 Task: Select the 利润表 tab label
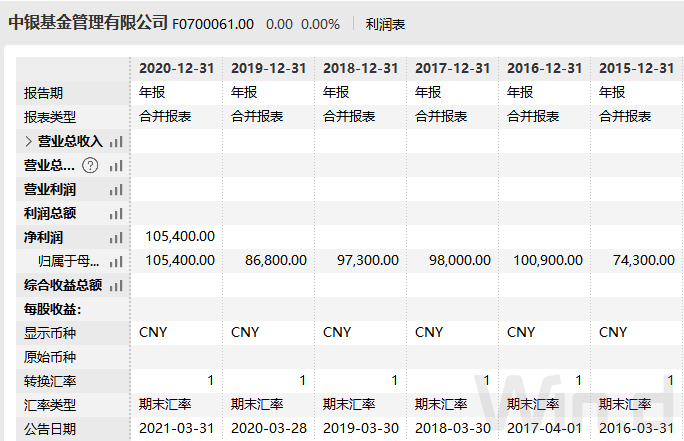386,23
